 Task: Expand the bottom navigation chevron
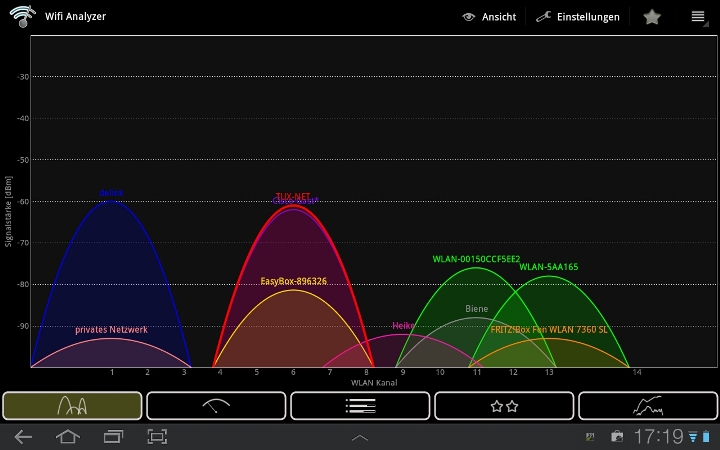tap(360, 438)
